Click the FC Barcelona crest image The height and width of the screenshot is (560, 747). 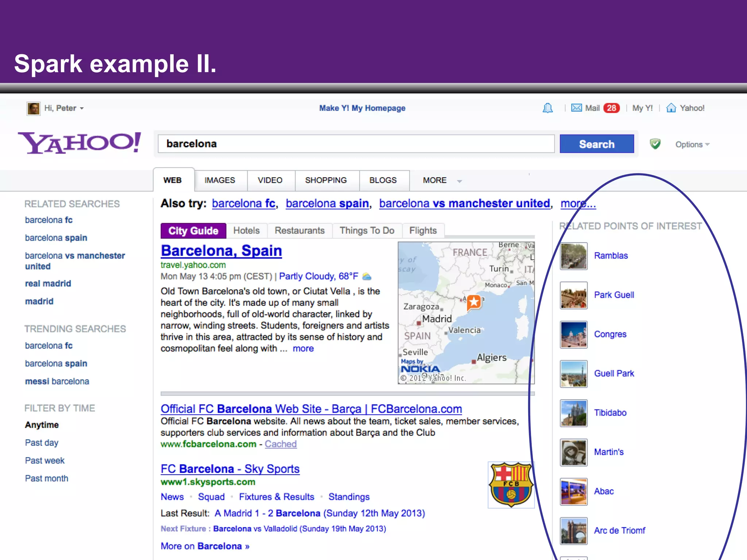(x=511, y=485)
